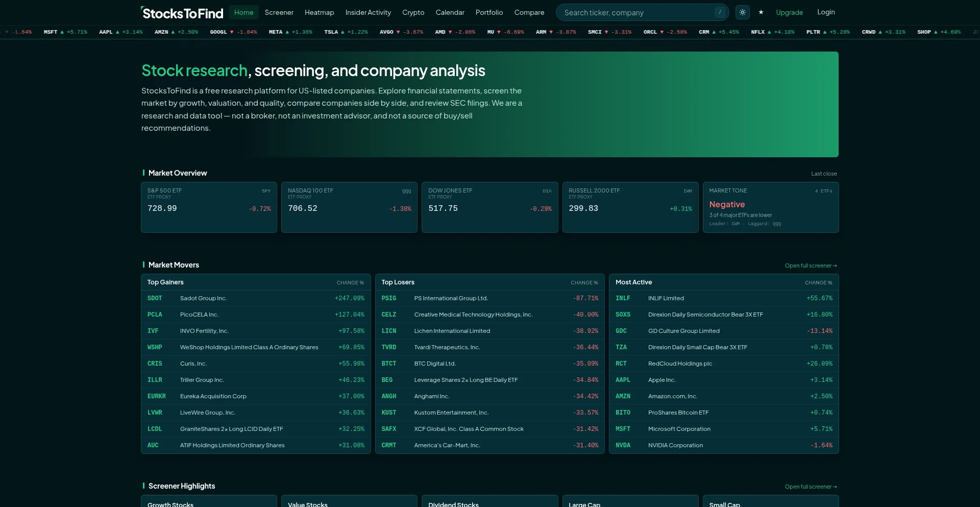Screen dimensions: 980x507
Task: Open the Small Cap screener card
Action: click(x=771, y=501)
